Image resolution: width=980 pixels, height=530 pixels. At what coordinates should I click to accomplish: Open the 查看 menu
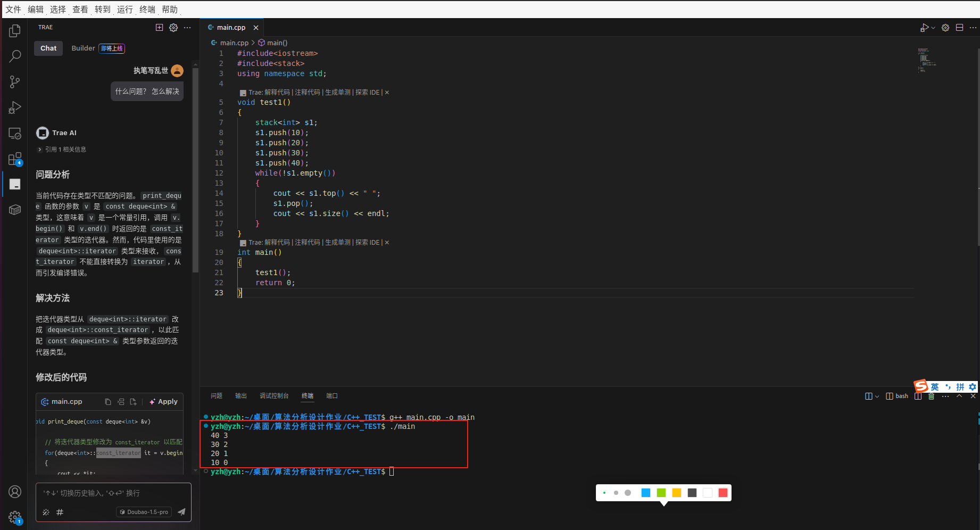click(80, 9)
